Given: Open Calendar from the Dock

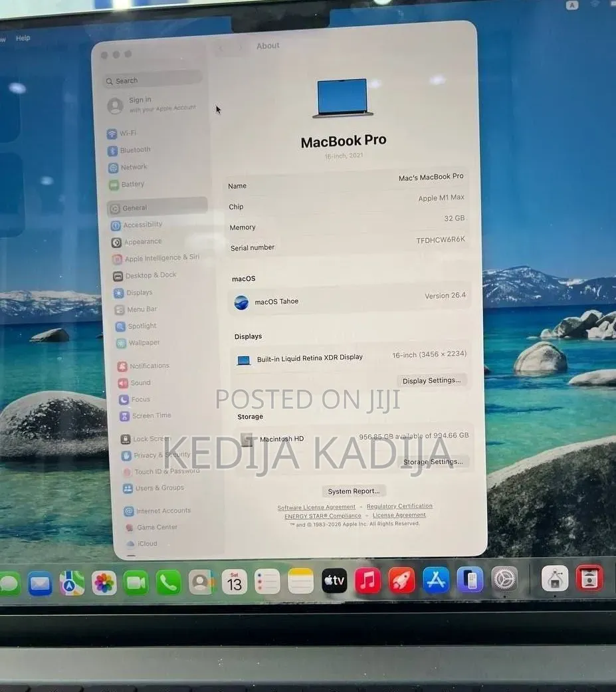Looking at the screenshot, I should (235, 582).
